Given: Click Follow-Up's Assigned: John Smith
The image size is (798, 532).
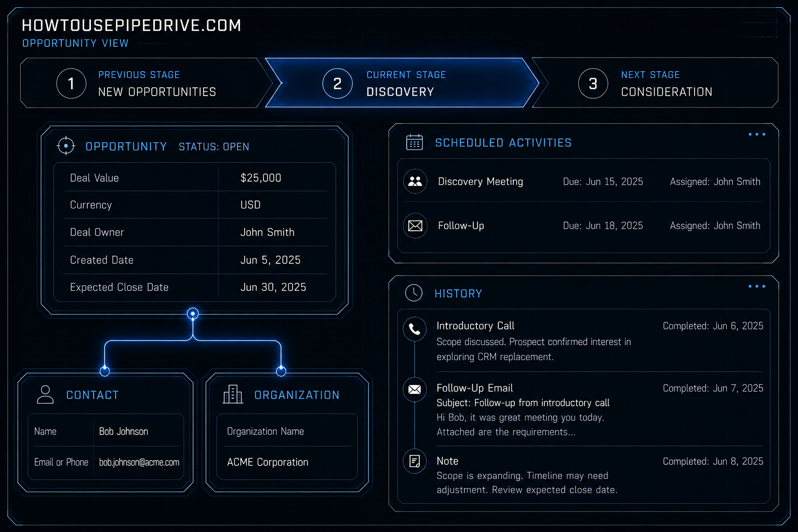Looking at the screenshot, I should click(715, 225).
